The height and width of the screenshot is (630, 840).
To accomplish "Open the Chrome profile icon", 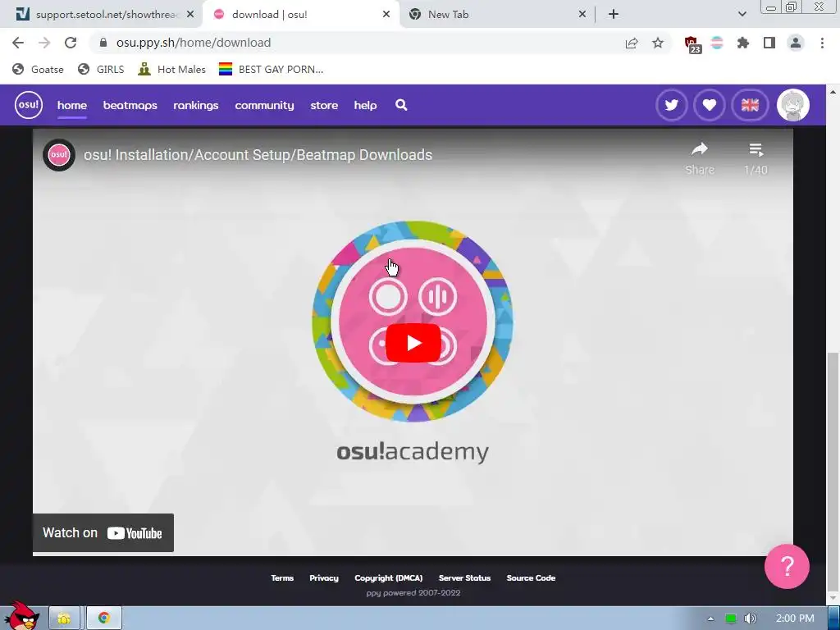I will (x=796, y=43).
